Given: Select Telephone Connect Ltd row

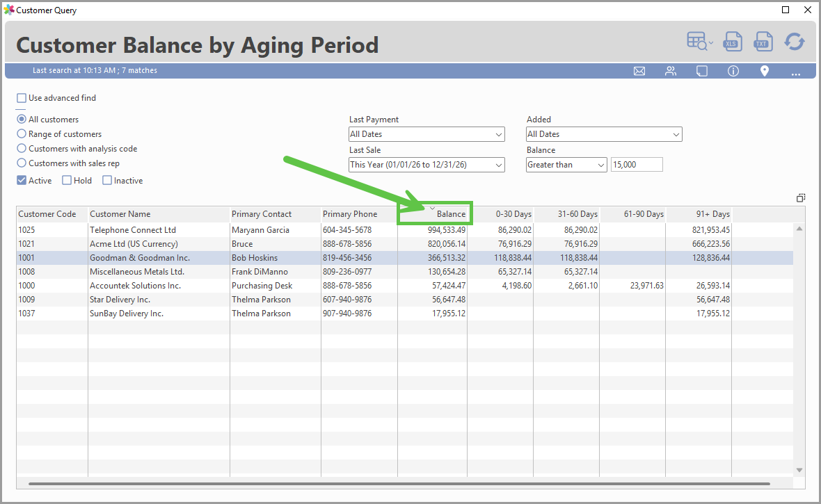Looking at the screenshot, I should [x=405, y=230].
